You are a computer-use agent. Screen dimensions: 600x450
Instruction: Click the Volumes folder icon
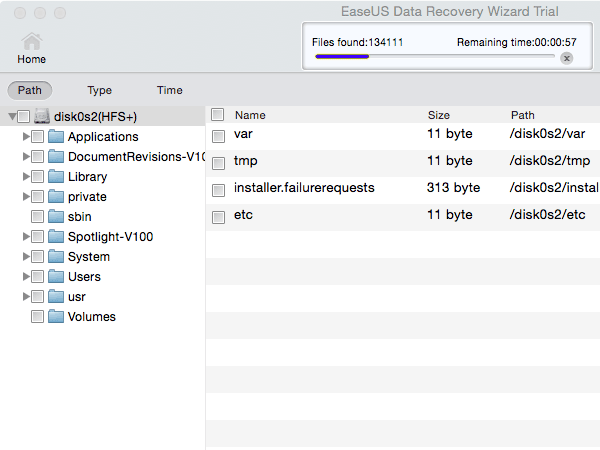56,316
